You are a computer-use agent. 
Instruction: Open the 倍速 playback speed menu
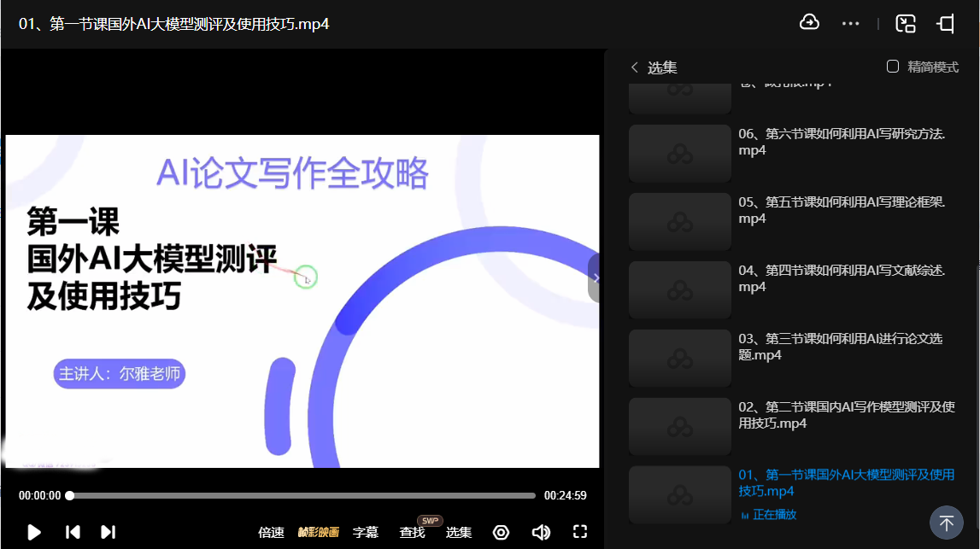(x=271, y=532)
